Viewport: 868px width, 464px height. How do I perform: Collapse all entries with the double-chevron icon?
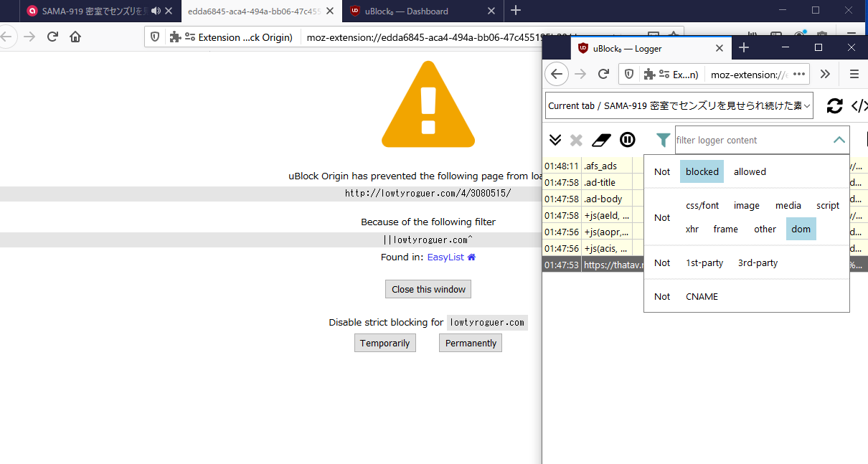pyautogui.click(x=555, y=140)
